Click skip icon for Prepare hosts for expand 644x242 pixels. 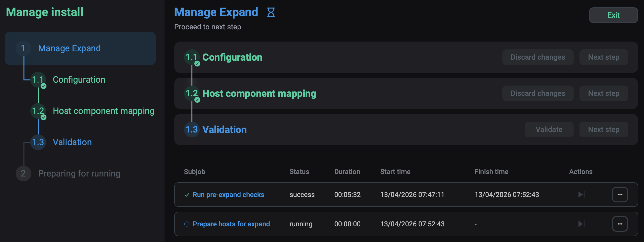tap(581, 224)
